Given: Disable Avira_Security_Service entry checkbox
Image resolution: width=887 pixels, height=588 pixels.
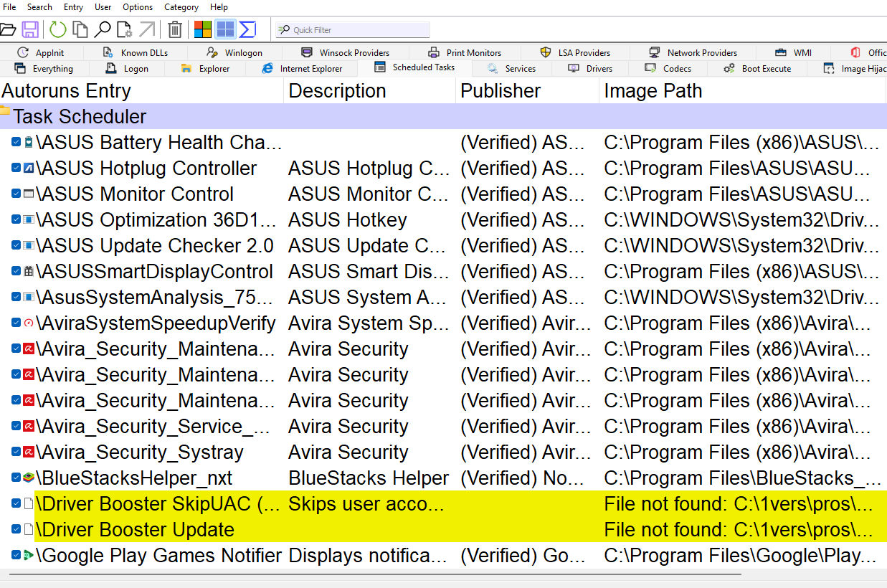Looking at the screenshot, I should click(x=16, y=427).
